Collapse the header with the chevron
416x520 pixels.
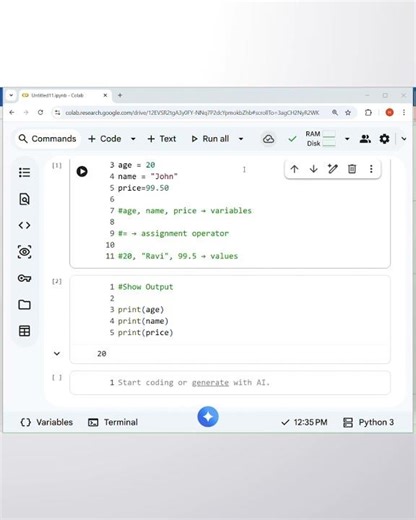[404, 139]
